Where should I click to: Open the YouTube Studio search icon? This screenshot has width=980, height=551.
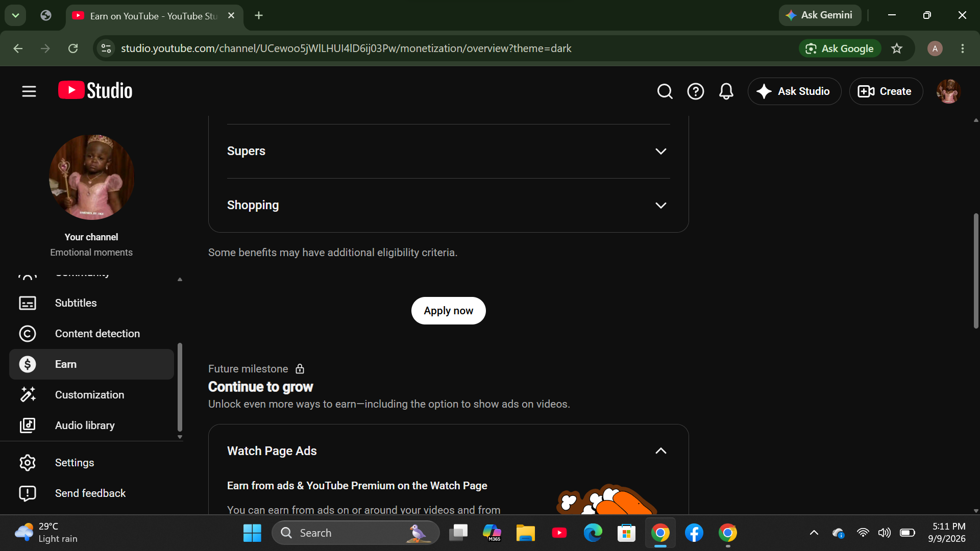pyautogui.click(x=665, y=91)
